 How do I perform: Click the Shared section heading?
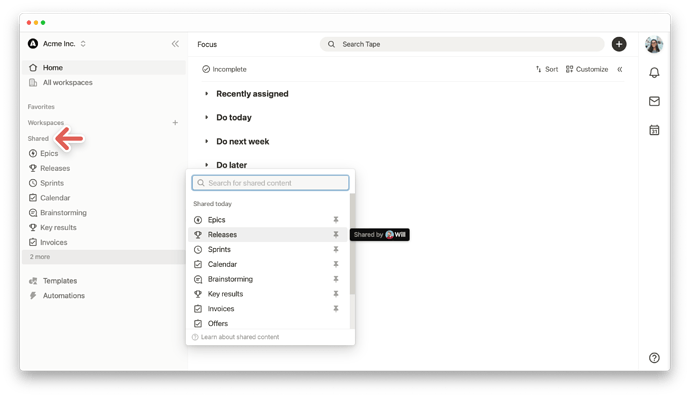(x=38, y=139)
